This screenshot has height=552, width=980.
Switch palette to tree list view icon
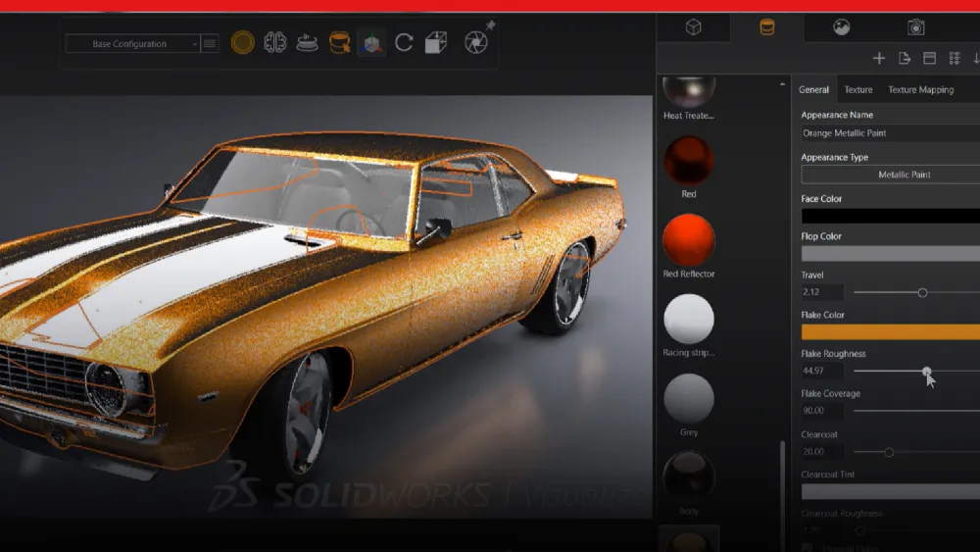(955, 58)
